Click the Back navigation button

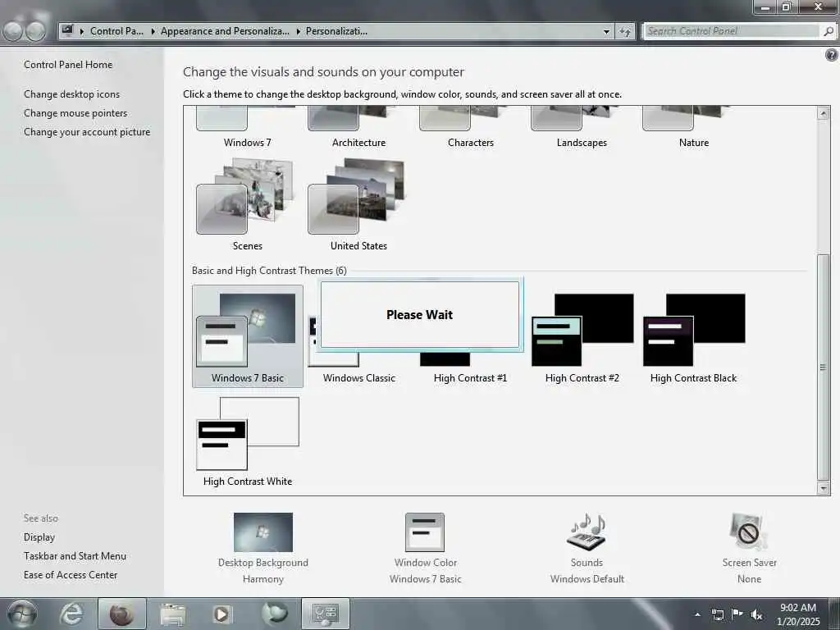point(13,30)
